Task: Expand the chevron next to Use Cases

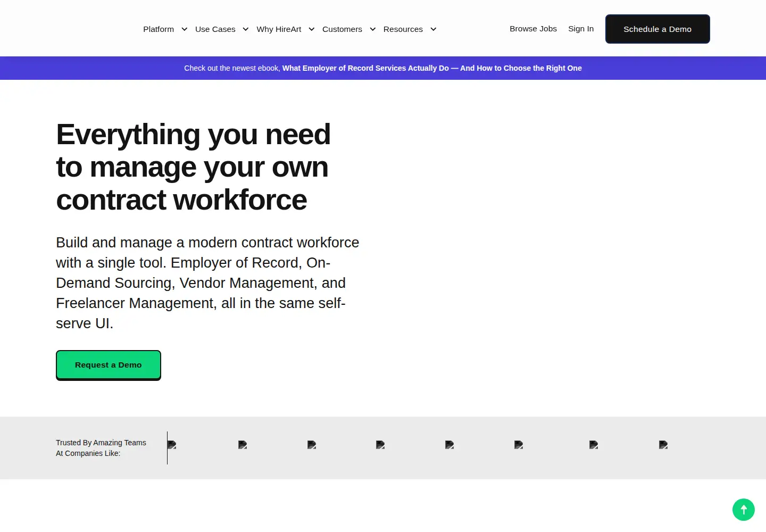Action: [245, 29]
